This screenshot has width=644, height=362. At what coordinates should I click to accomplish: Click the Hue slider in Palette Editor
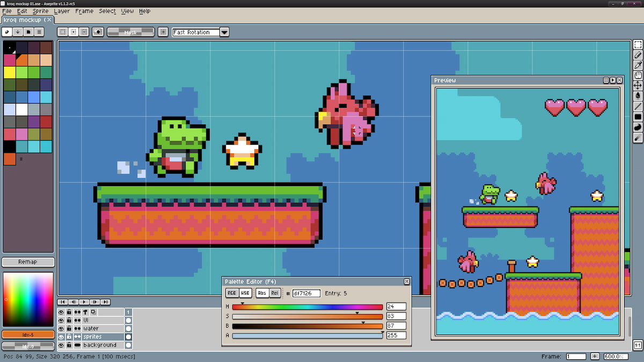(x=307, y=307)
